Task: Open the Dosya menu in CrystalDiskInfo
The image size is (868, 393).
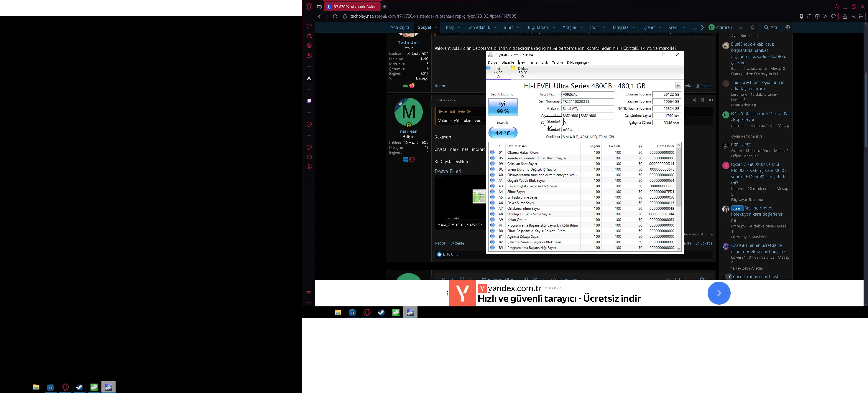Action: click(492, 62)
